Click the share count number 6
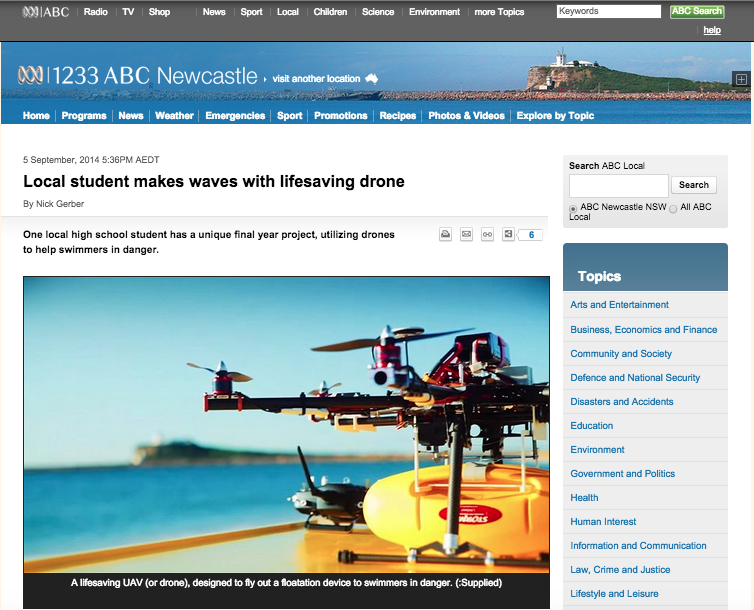Viewport: 754px width, 610px height. tap(531, 235)
